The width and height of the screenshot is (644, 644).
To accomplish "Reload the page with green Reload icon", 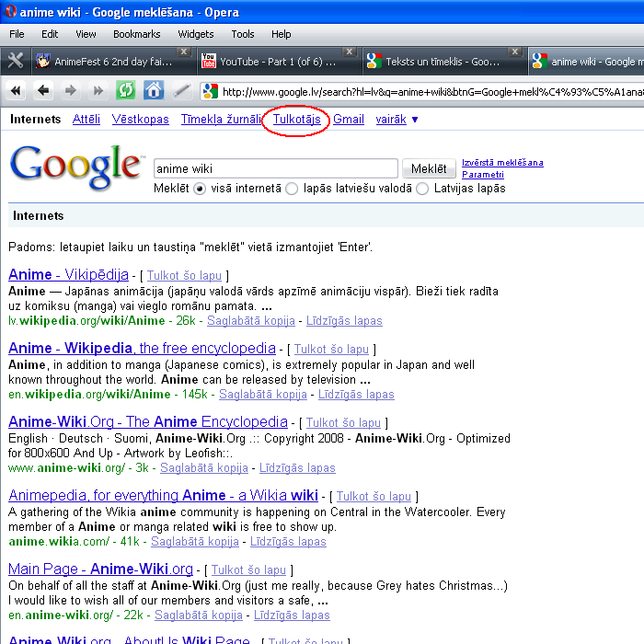I will click(126, 90).
